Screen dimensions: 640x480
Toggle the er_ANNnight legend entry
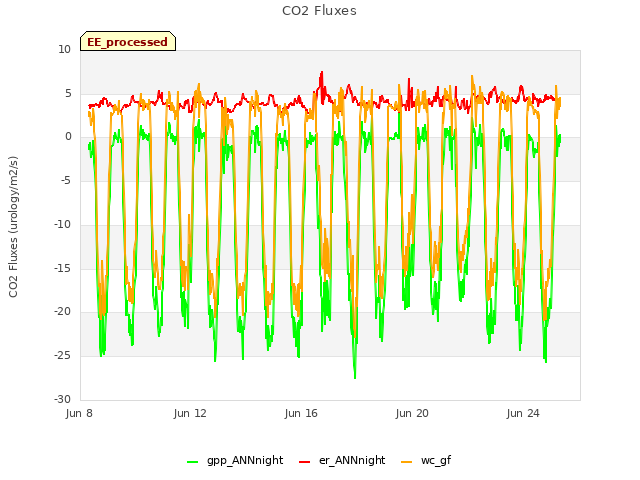tap(342, 460)
